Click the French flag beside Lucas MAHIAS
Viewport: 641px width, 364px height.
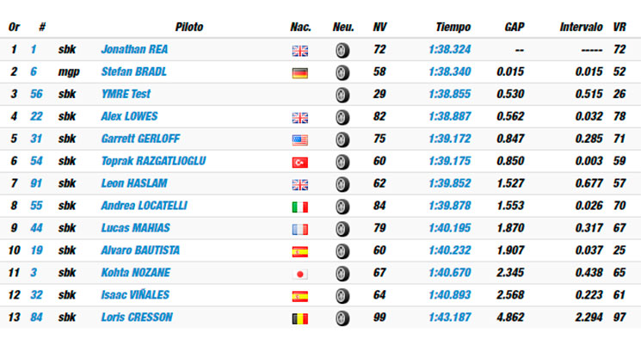tap(300, 230)
